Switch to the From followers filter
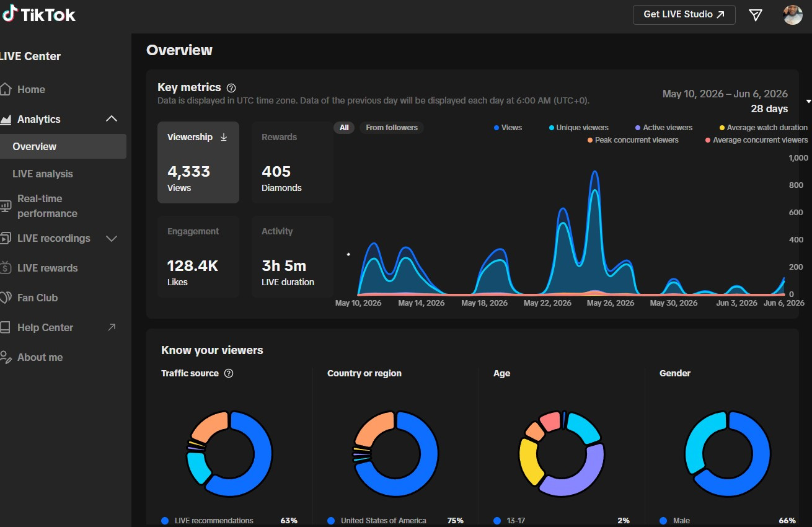The width and height of the screenshot is (812, 527). pos(392,128)
